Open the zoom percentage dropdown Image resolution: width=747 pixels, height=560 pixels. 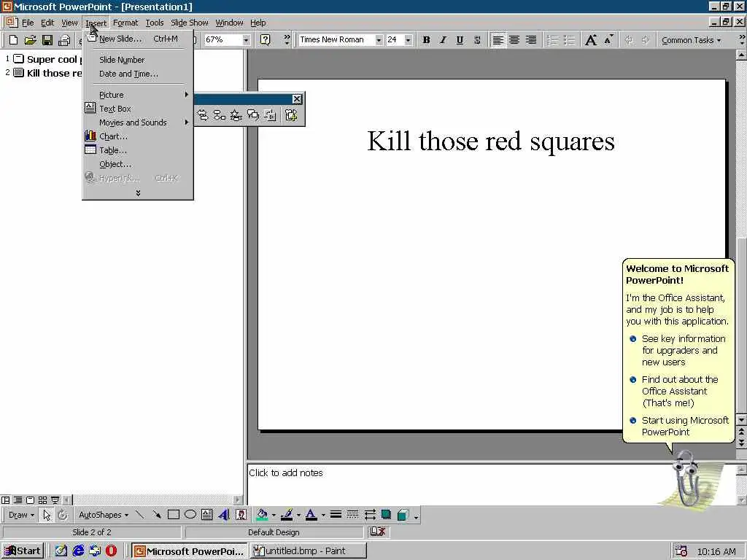click(246, 40)
